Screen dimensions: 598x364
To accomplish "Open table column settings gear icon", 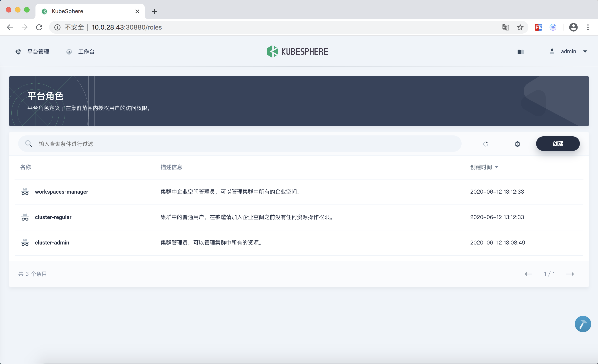I will point(517,144).
